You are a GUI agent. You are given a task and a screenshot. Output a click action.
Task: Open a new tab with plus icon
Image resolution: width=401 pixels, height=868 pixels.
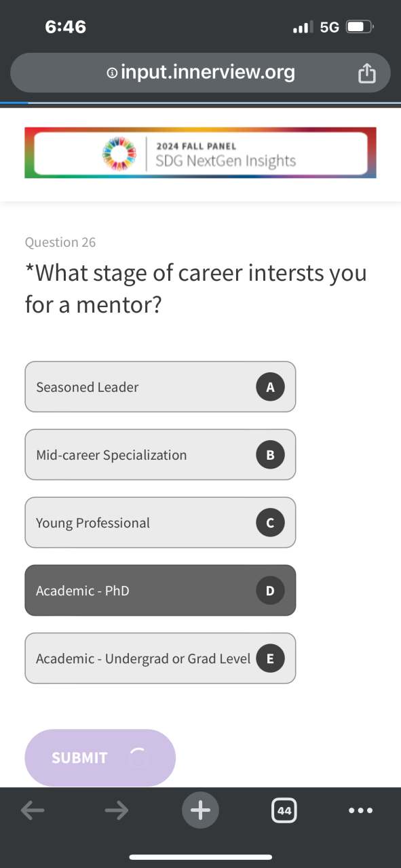click(x=200, y=810)
